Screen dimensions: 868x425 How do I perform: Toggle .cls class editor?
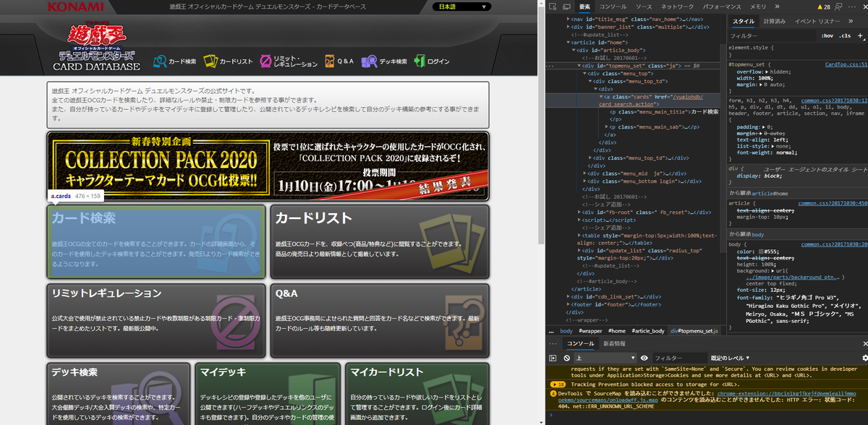(x=845, y=35)
